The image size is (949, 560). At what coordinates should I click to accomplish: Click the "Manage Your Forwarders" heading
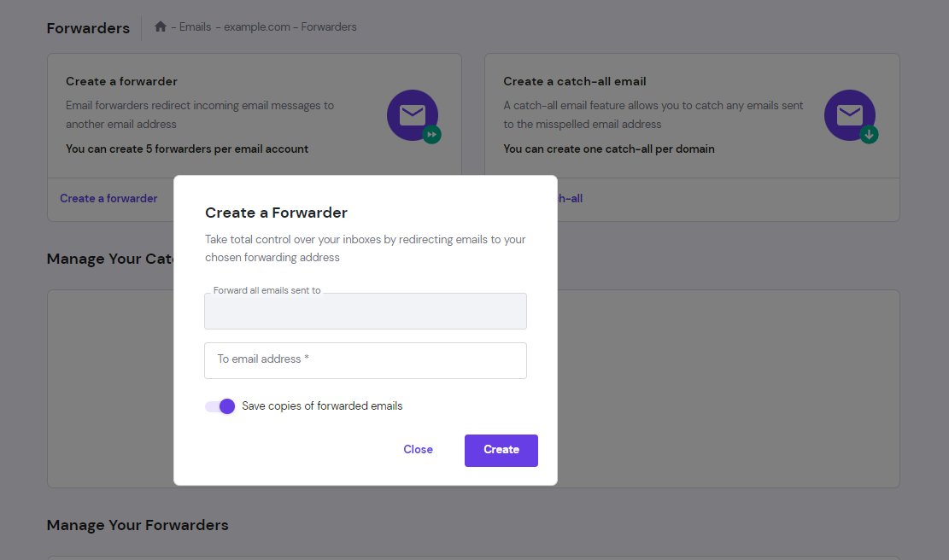(138, 525)
